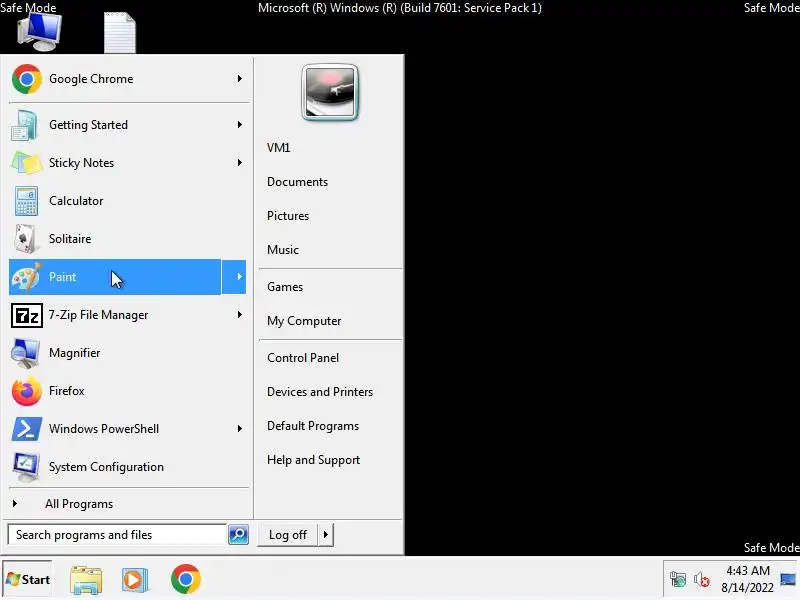This screenshot has height=600, width=800.
Task: Open My Computer
Action: [304, 321]
